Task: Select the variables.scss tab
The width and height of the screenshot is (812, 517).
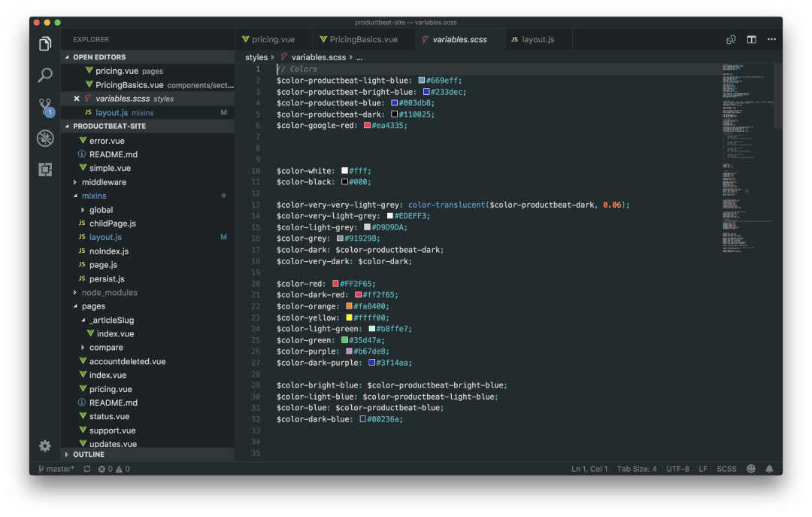Action: pyautogui.click(x=460, y=39)
